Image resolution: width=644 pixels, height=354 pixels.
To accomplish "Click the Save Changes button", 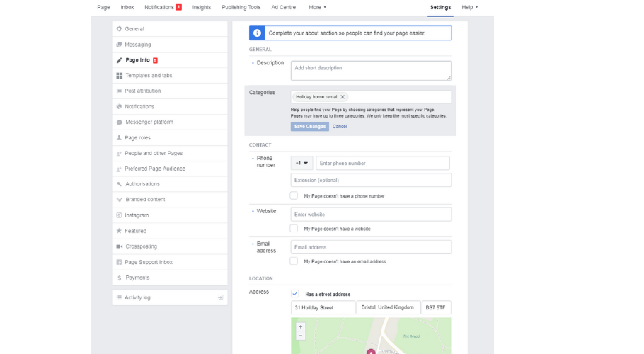I will (310, 127).
